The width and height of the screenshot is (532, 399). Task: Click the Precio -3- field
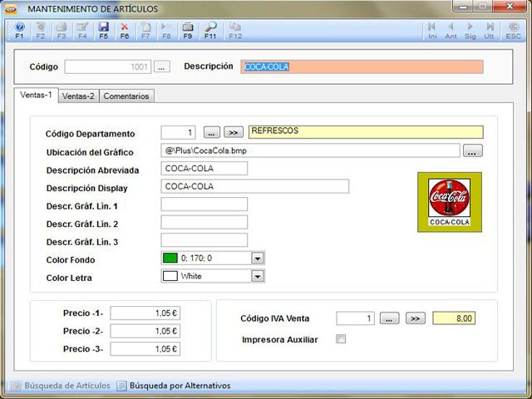(145, 349)
